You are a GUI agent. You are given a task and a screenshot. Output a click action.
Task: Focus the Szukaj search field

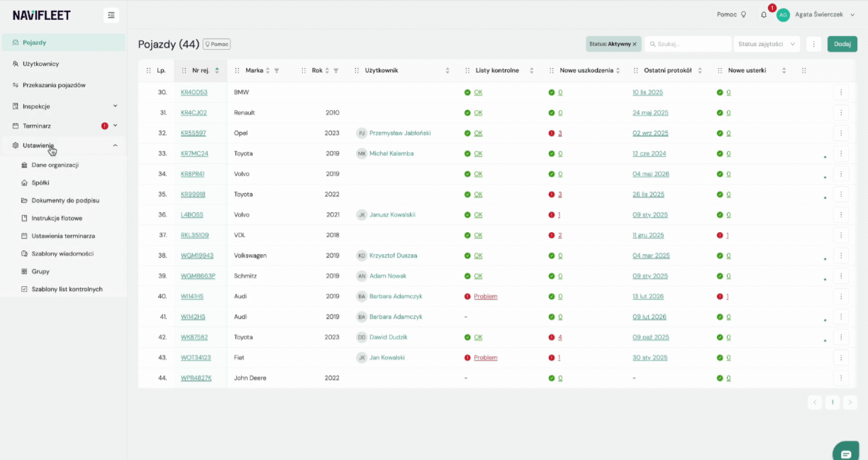click(x=688, y=44)
